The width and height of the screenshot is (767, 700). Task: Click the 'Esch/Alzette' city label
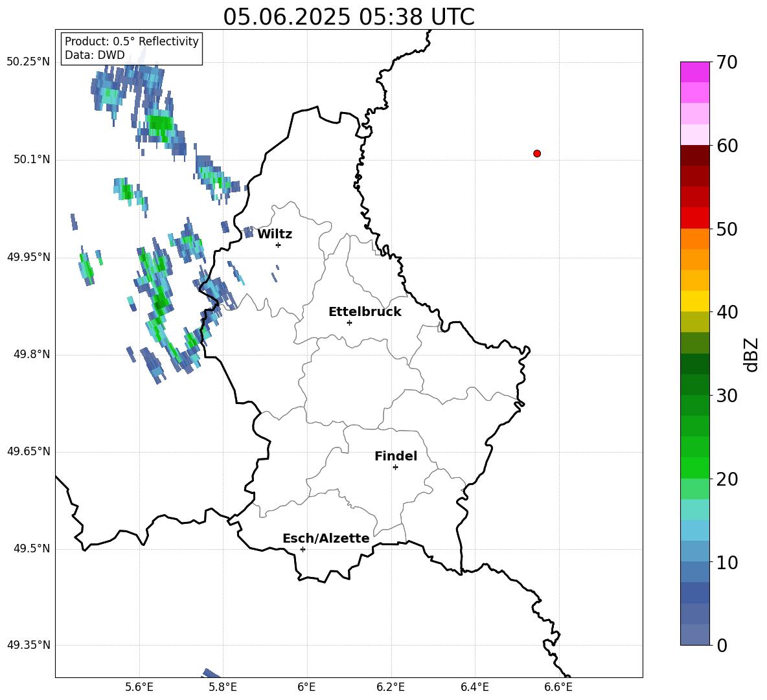coord(326,538)
